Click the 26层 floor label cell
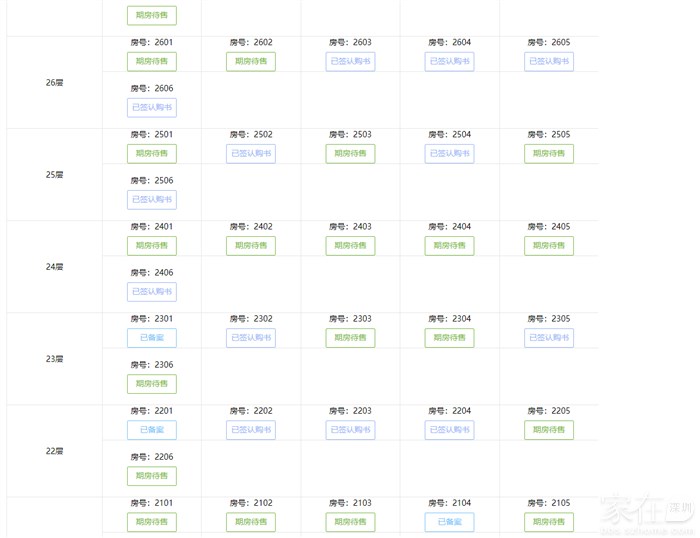700x538 pixels. [54, 83]
